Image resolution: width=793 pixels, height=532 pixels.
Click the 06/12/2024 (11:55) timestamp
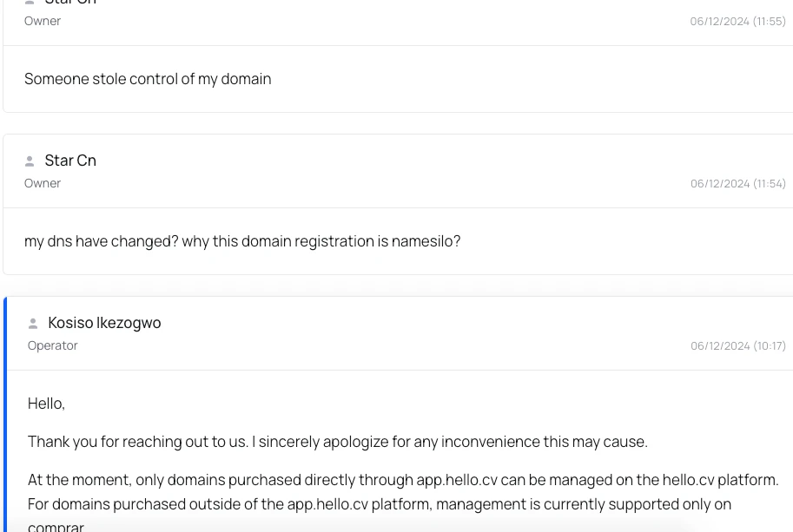tap(737, 21)
